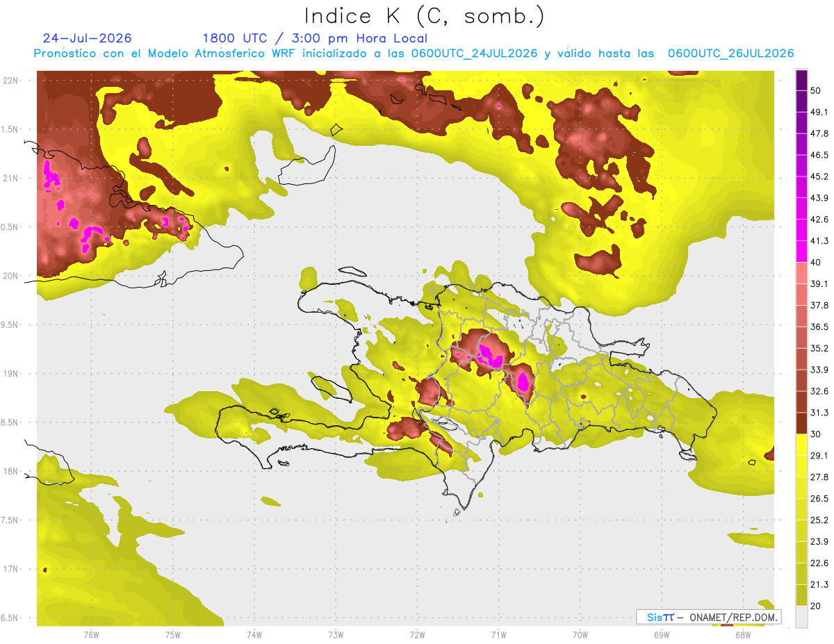
Task: Click the colorbar value "30"
Action: (x=817, y=434)
